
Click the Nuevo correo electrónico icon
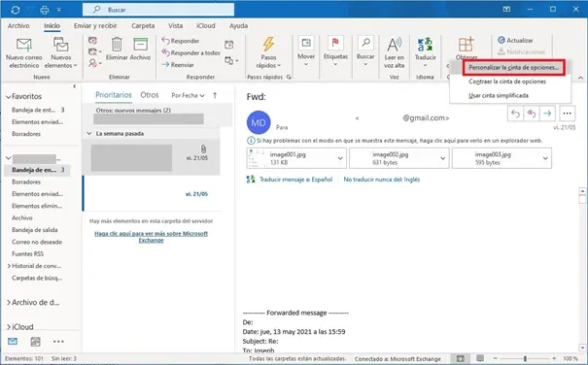(24, 45)
